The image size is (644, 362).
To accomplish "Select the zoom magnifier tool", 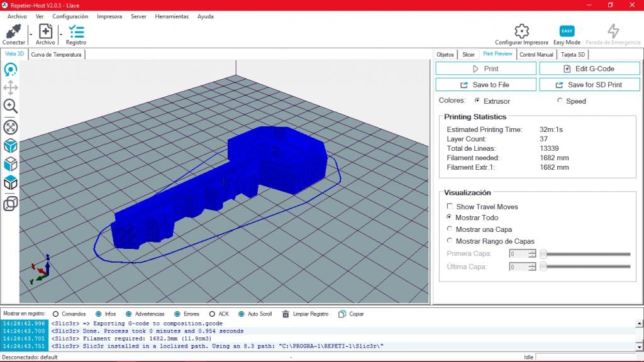I will [x=10, y=106].
